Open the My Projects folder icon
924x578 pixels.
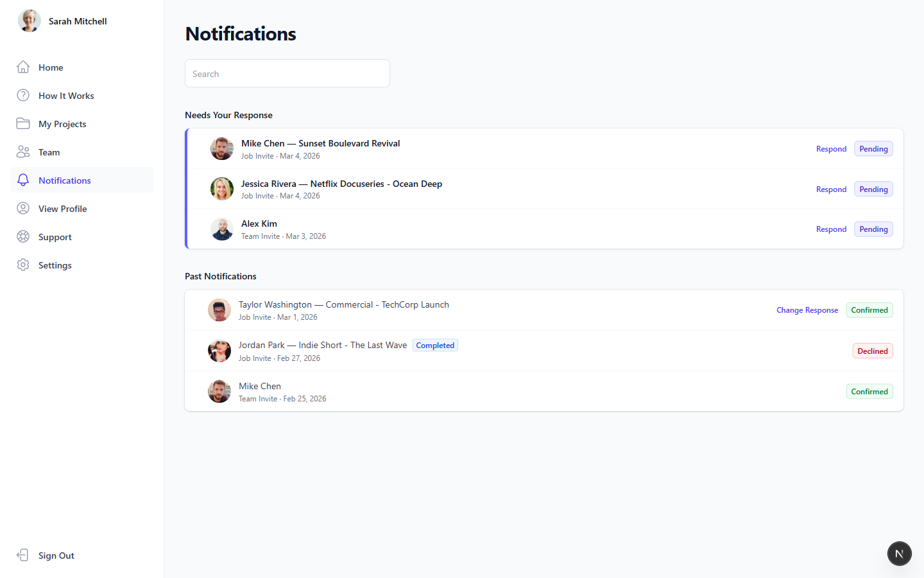pyautogui.click(x=23, y=123)
